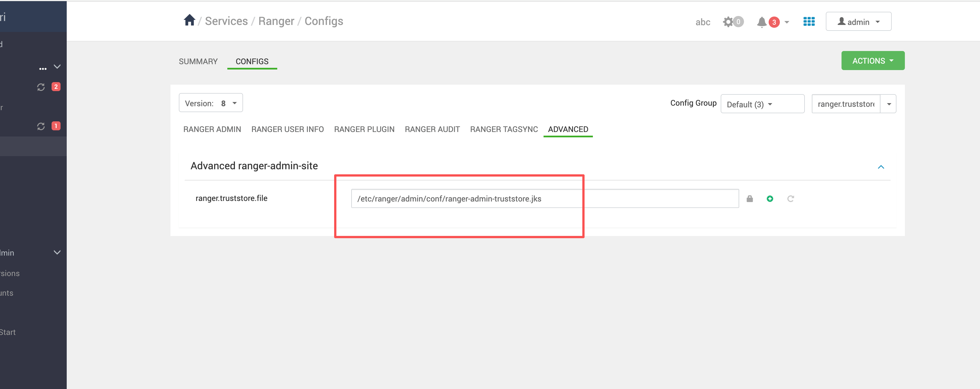Go to Services in the breadcrumb
The image size is (980, 389).
(x=226, y=21)
